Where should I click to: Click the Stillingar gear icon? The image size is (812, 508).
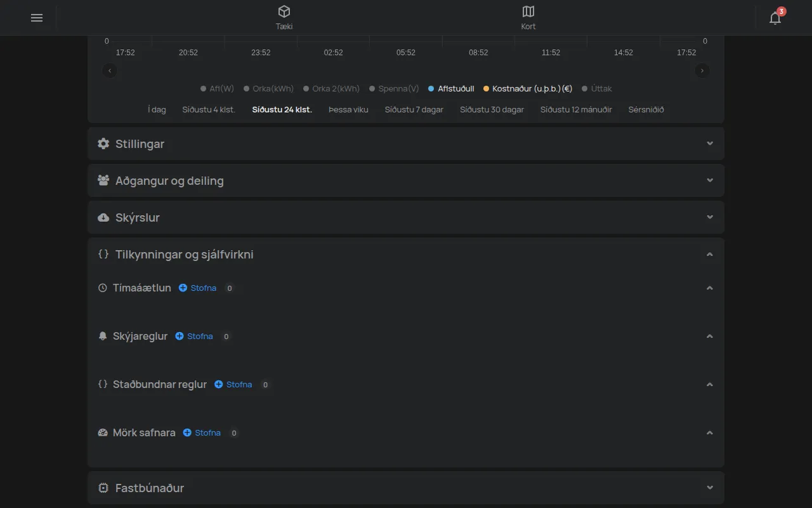tap(103, 144)
